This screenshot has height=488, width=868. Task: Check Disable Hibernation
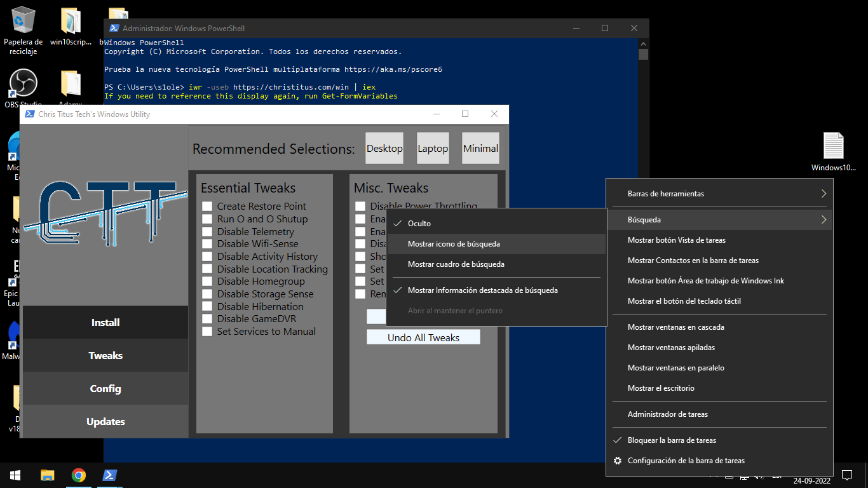pyautogui.click(x=207, y=306)
